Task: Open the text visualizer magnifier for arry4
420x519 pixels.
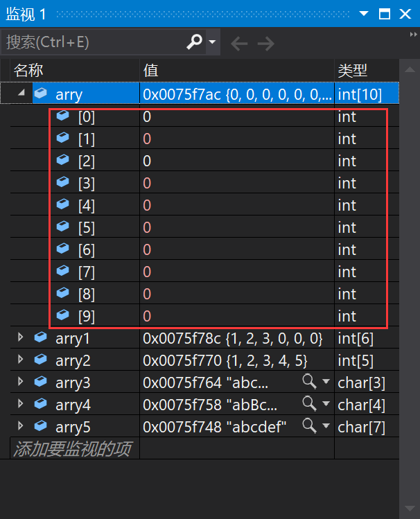Action: [310, 403]
